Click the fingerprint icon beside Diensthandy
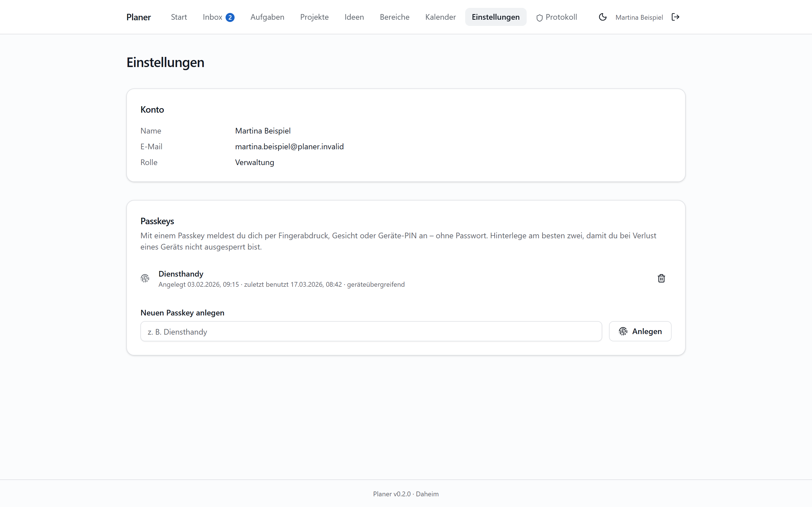812x507 pixels. coord(145,278)
